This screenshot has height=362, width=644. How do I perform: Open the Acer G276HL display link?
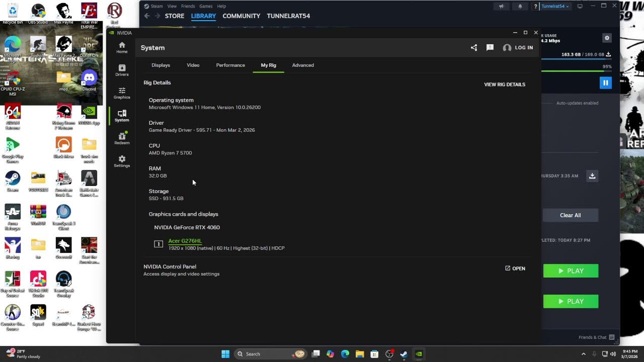coord(185,241)
